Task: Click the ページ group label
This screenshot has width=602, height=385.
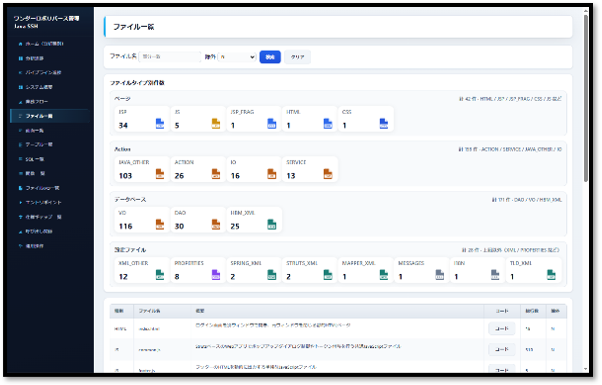Action: (122, 99)
